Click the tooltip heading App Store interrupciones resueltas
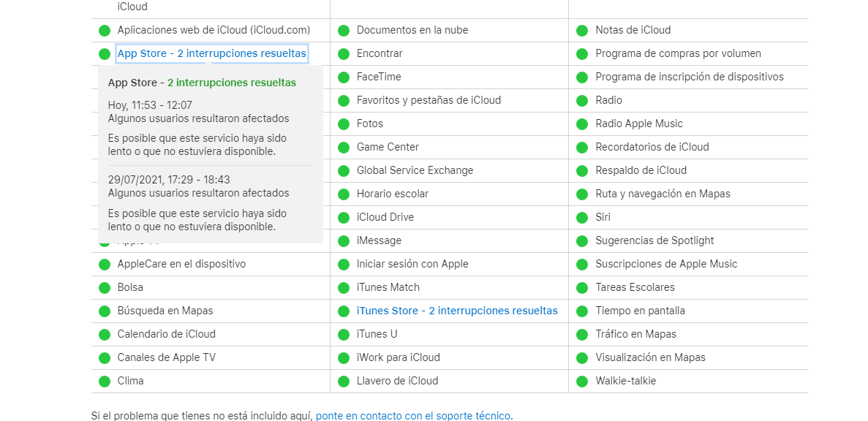The height and width of the screenshot is (421, 868). 202,83
